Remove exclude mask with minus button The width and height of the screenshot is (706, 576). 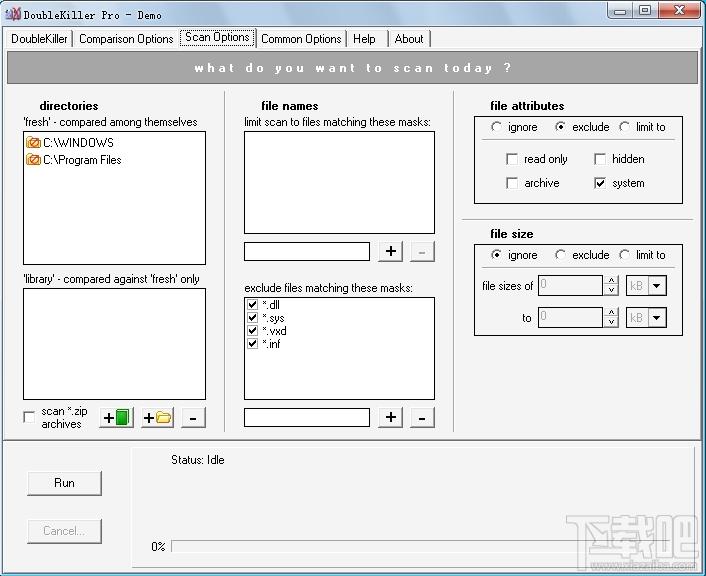coord(422,417)
